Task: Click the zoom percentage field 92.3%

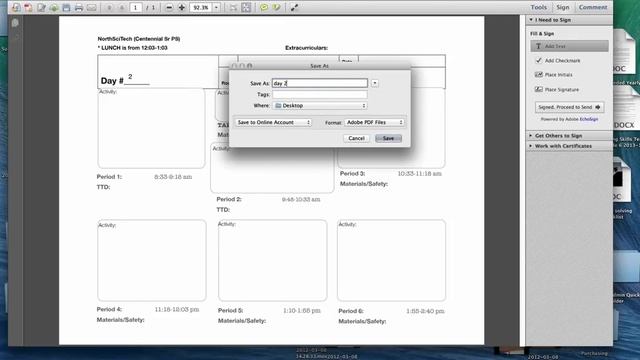Action: [201, 7]
